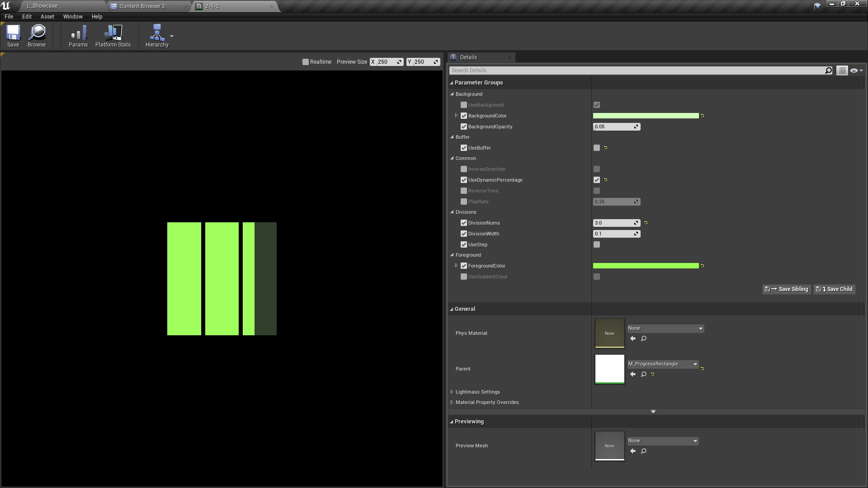Click the Save toolbar icon

tap(13, 35)
